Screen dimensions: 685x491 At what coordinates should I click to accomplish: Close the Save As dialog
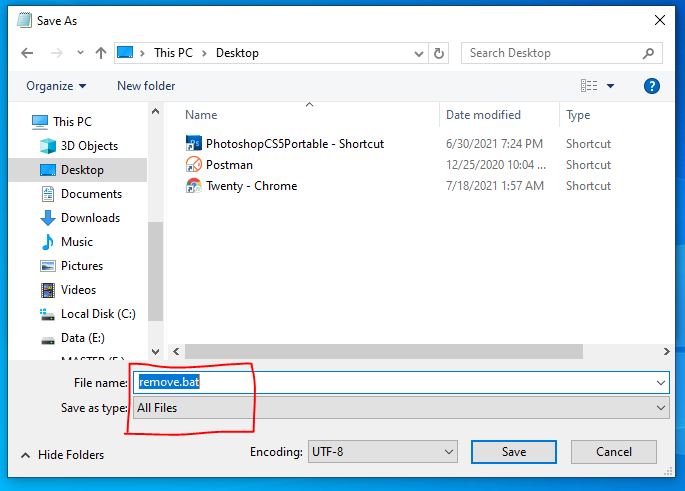(x=660, y=20)
